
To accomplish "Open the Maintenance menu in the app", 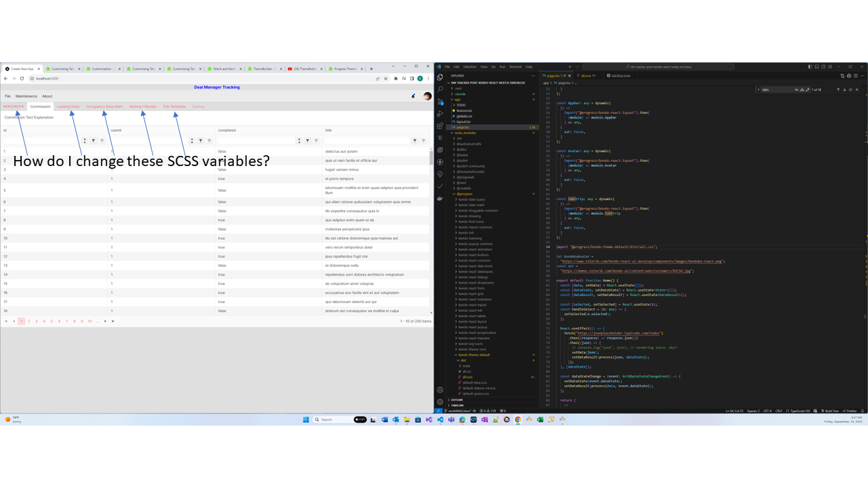I will 26,96.
